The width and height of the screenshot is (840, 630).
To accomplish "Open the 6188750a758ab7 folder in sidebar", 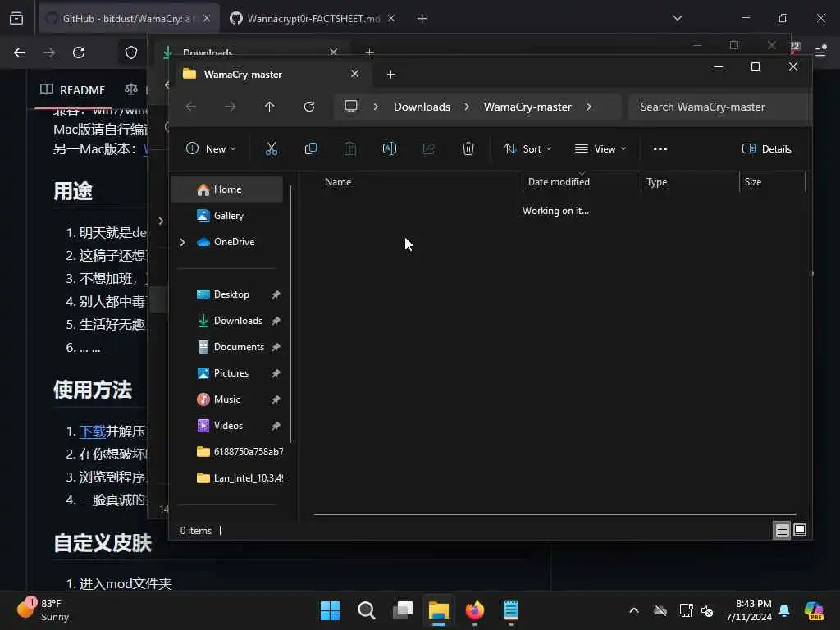I will (x=227, y=452).
